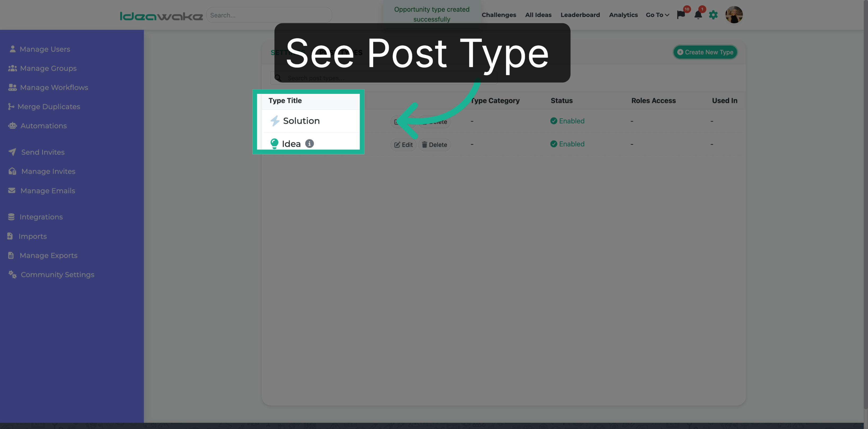Click the Ideawake logo
868x429 pixels.
(x=161, y=16)
